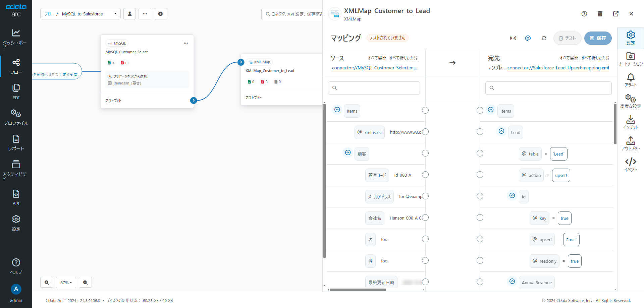Collapse the source 顧客 node

(348, 152)
